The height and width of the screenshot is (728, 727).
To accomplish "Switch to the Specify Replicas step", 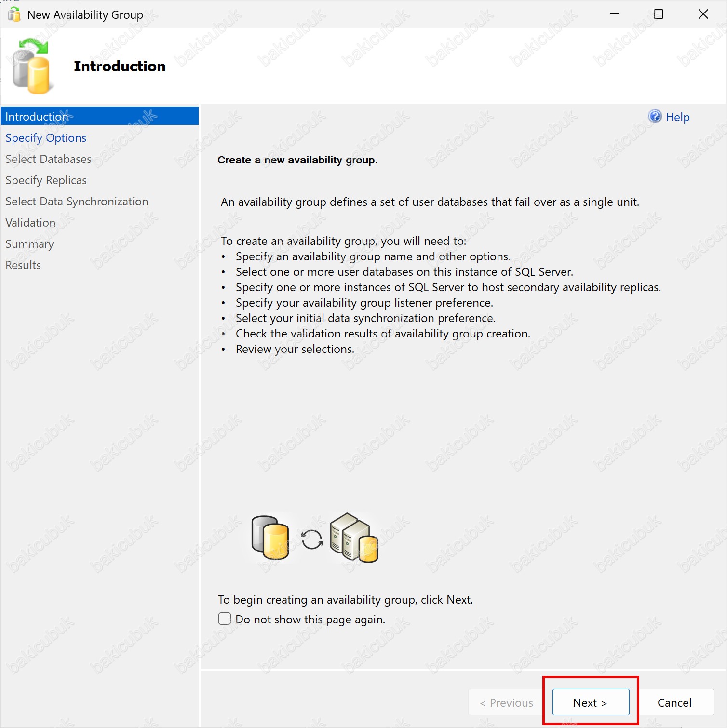I will (46, 180).
